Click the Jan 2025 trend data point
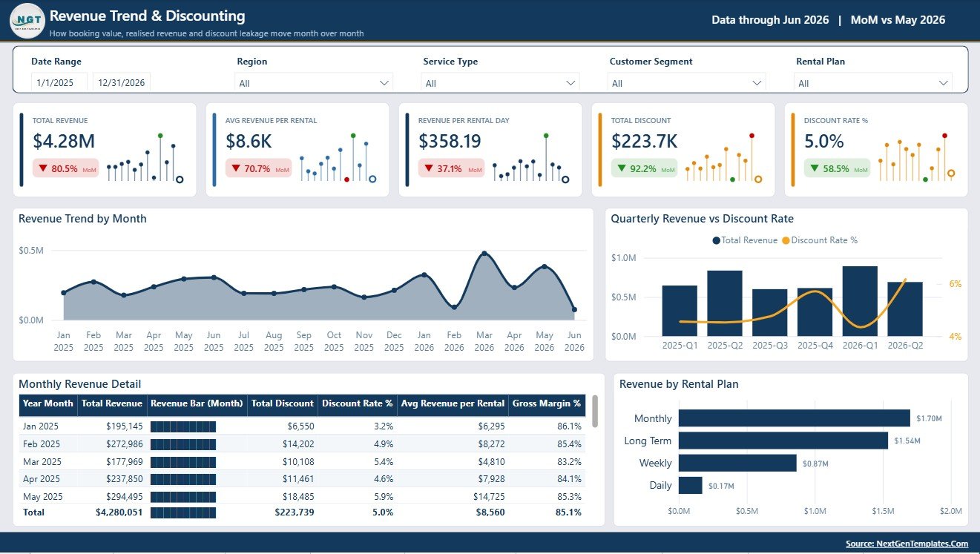 (x=64, y=293)
